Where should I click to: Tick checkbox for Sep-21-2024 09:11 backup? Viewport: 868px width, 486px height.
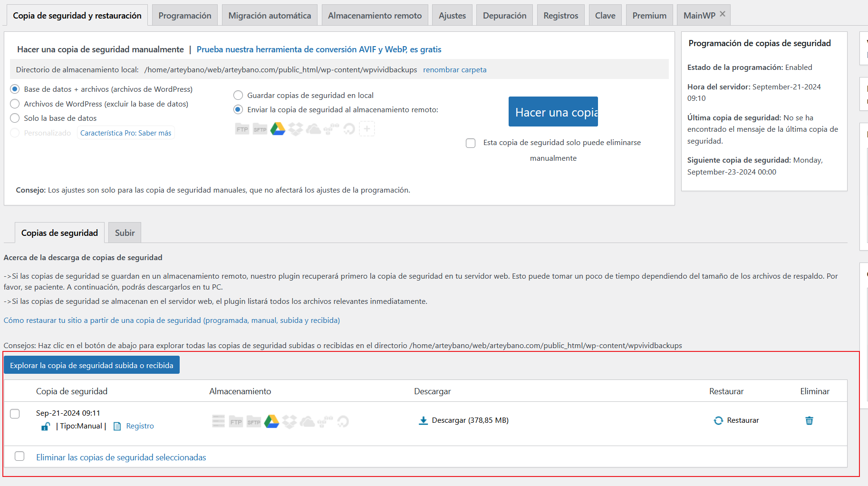15,413
